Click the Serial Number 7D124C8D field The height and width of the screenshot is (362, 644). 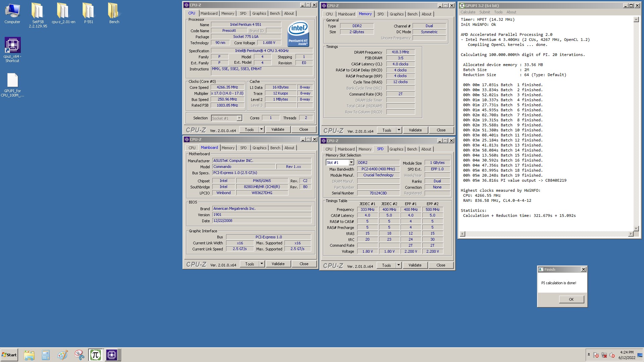click(378, 193)
